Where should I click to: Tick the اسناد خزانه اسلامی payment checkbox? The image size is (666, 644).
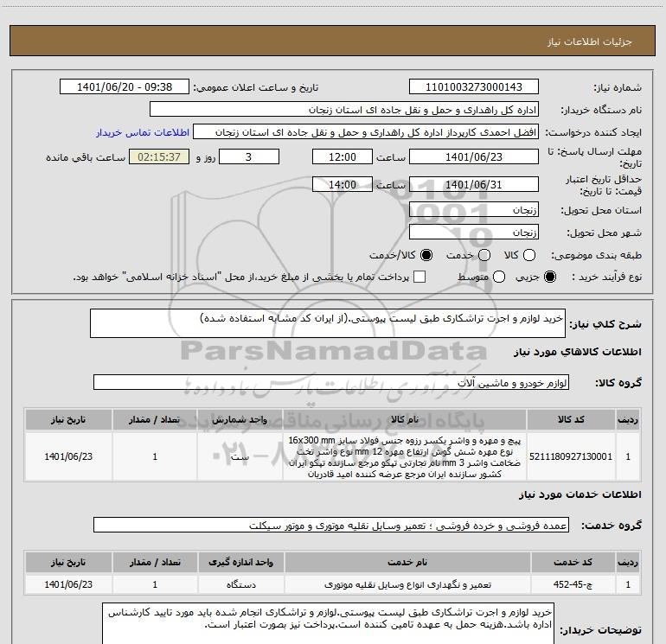(x=419, y=277)
